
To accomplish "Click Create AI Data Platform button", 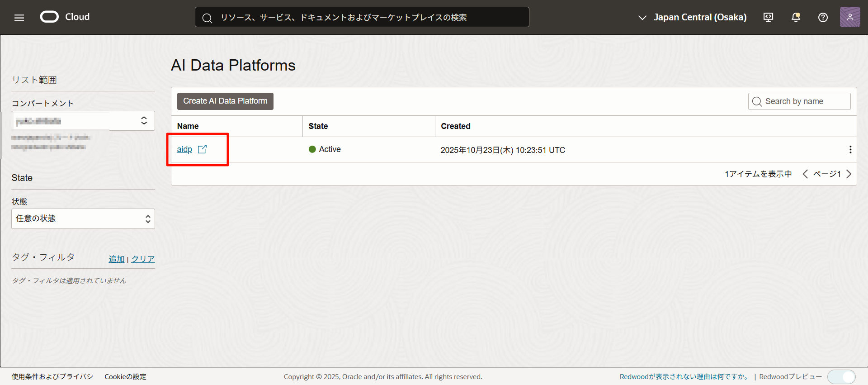I will (225, 101).
